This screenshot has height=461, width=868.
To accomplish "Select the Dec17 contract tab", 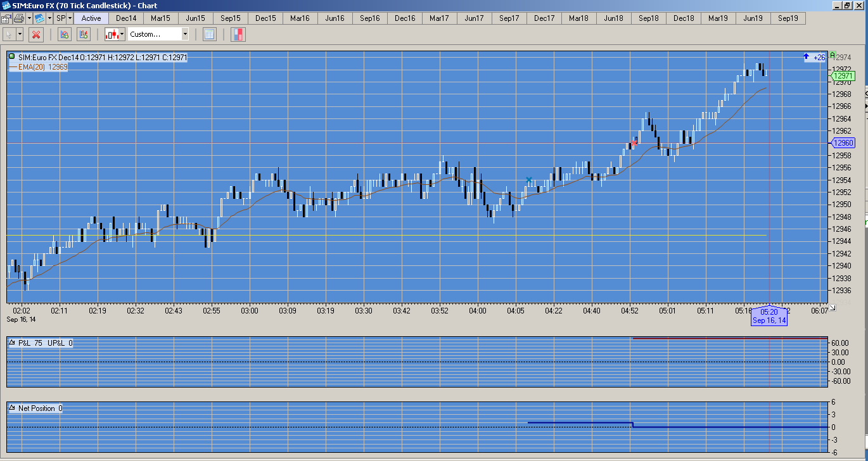I will pyautogui.click(x=544, y=18).
